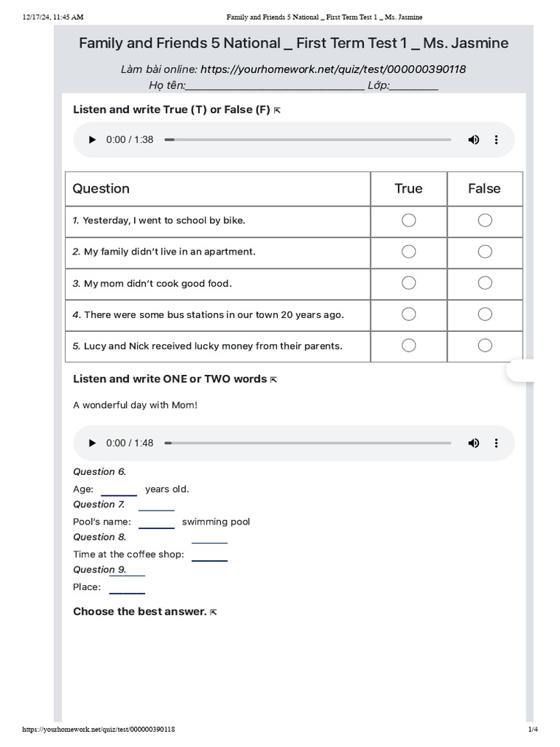This screenshot has height=747, width=560.
Task: Select True for bus stations question
Action: (409, 314)
